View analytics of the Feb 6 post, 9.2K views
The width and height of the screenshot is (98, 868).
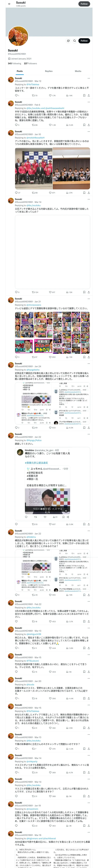click(x=70, y=125)
